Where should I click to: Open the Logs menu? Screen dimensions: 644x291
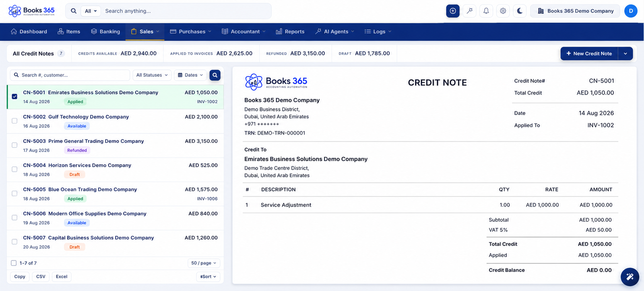click(378, 31)
